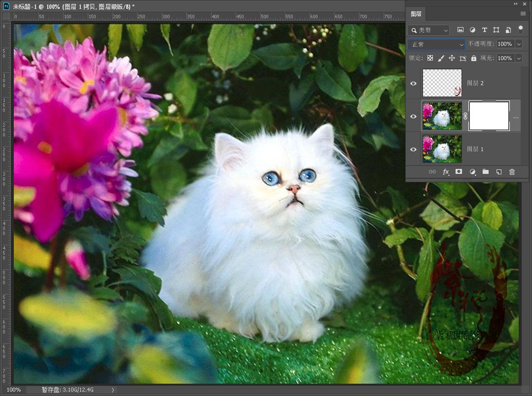Viewport: 532px width, 396px height.
Task: Expand the 不透明度 opacity dropdown arrow
Action: (x=519, y=44)
